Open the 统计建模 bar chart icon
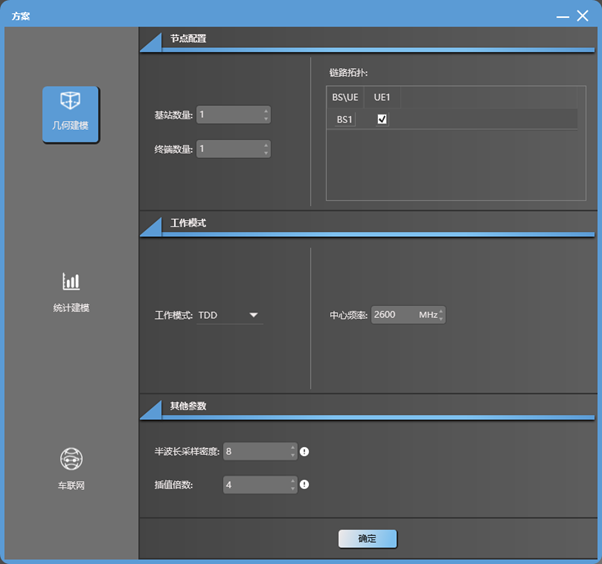The image size is (602, 564). [70, 282]
